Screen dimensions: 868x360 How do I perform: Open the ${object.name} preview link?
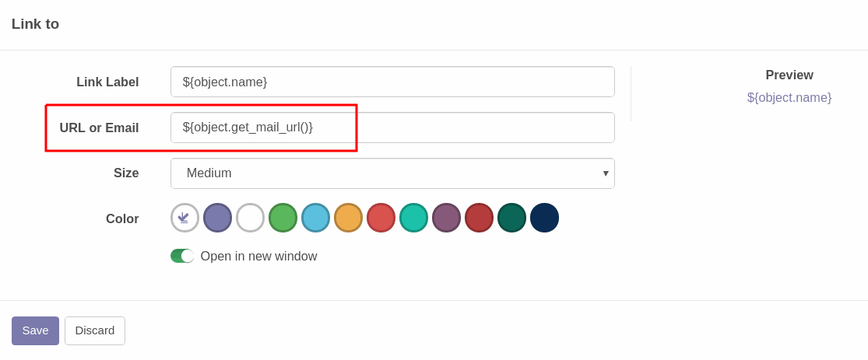tap(789, 98)
